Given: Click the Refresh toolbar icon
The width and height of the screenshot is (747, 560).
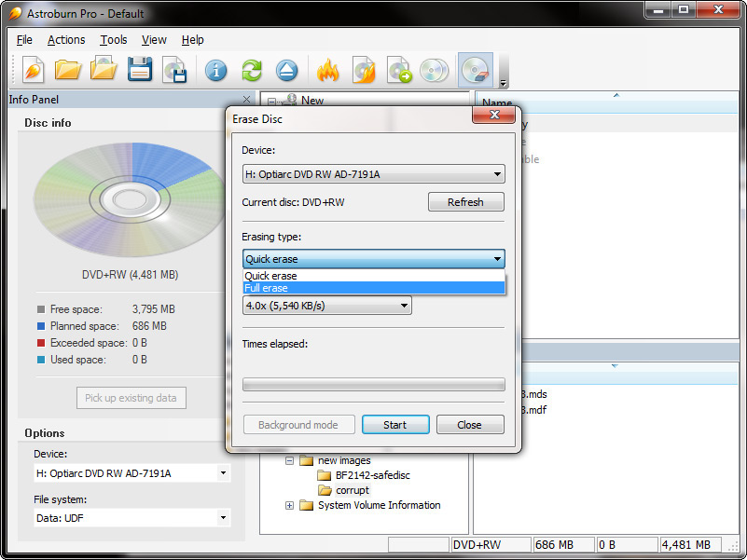Looking at the screenshot, I should [x=250, y=70].
